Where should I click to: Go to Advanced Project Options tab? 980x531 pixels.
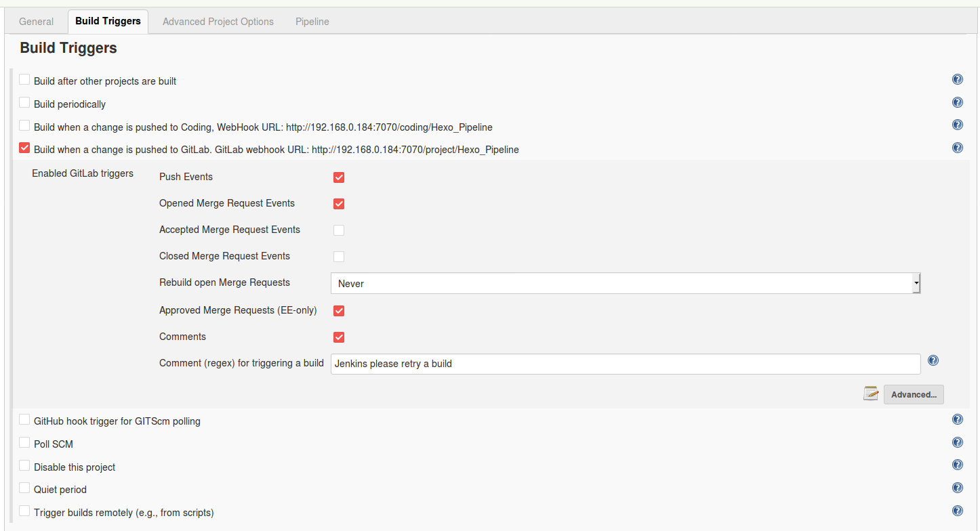pos(218,22)
